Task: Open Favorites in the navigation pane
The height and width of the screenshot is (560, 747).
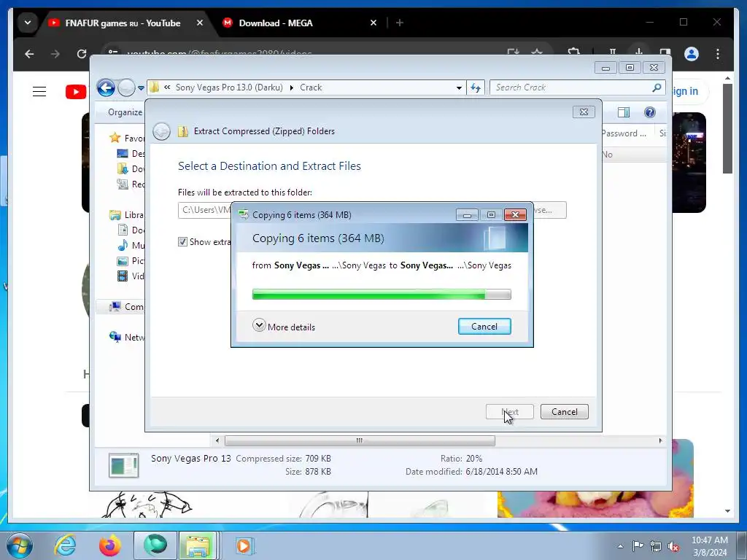Action: [x=127, y=138]
